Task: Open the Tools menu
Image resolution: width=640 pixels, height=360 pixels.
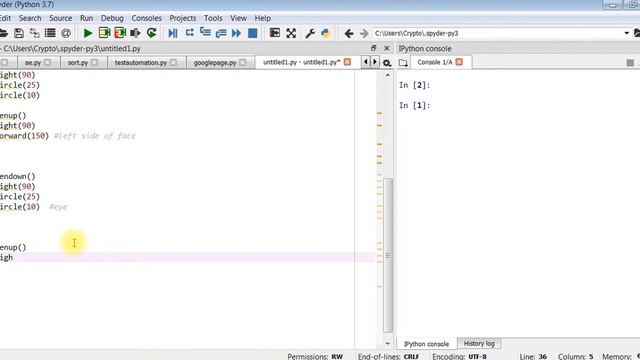Action: click(213, 18)
